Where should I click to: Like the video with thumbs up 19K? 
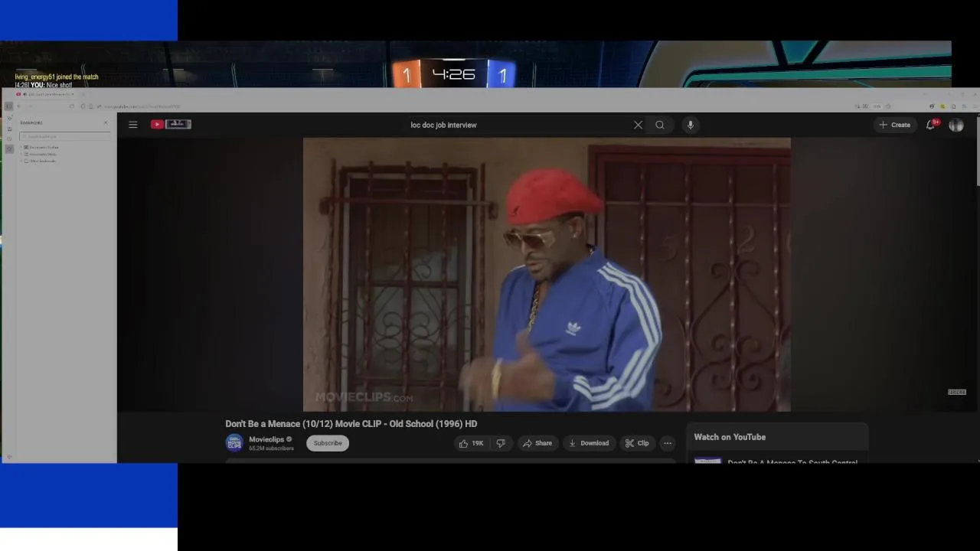pyautogui.click(x=471, y=443)
